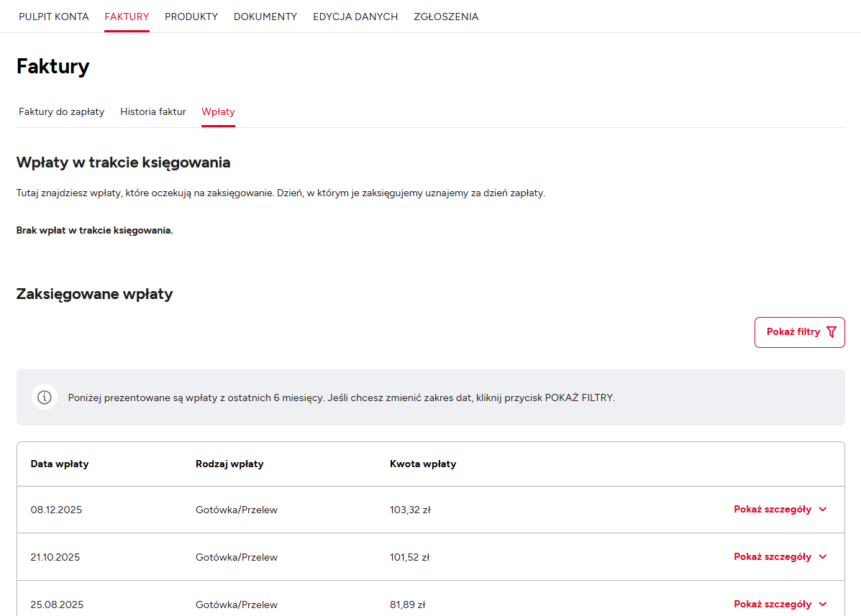Open the PRODUKTY menu item
861x616 pixels.
[191, 17]
